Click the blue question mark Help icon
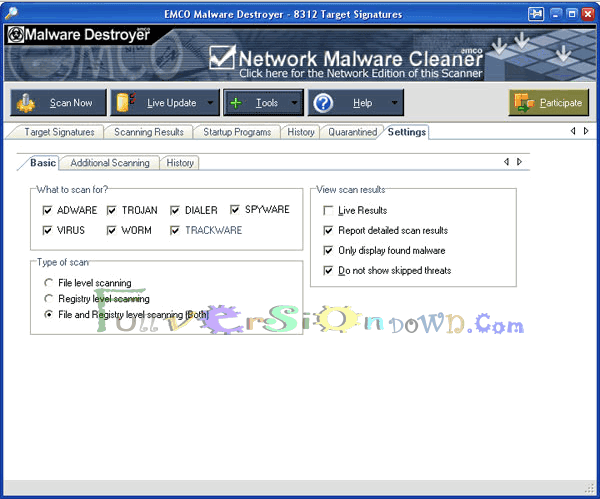Image resolution: width=600 pixels, height=499 pixels. point(323,103)
